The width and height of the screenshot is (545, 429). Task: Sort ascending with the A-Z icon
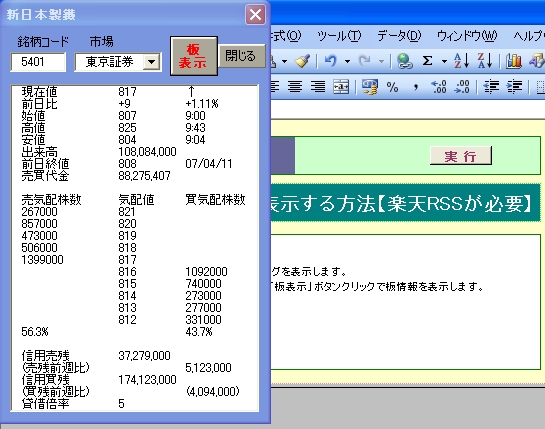(x=462, y=61)
